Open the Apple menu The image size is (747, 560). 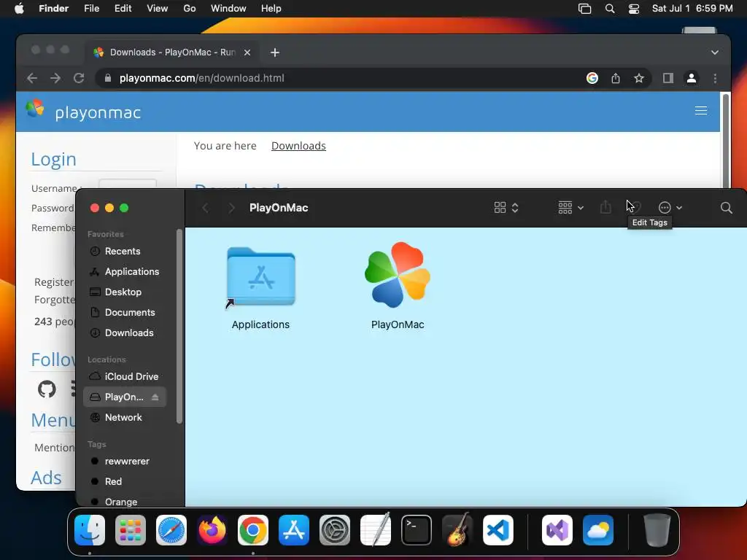point(19,9)
